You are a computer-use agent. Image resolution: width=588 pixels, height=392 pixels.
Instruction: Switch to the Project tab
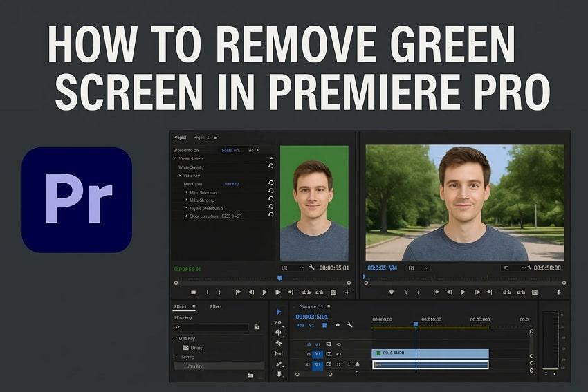pyautogui.click(x=180, y=138)
